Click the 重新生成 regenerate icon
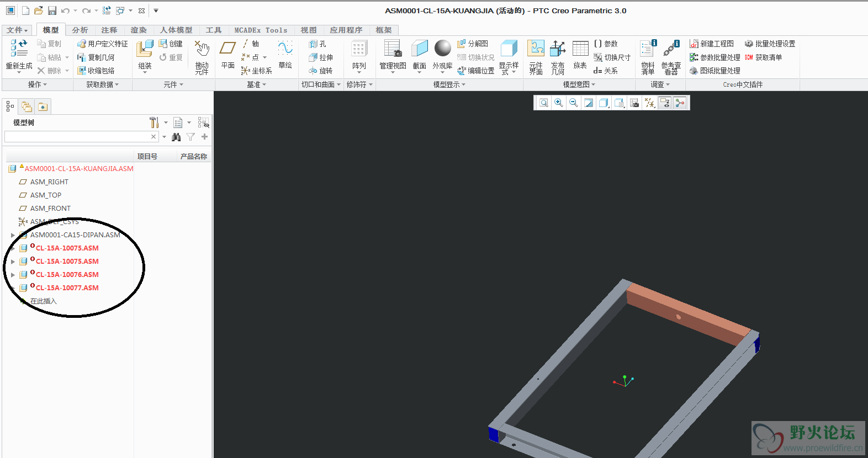The width and height of the screenshot is (868, 458). coord(19,49)
